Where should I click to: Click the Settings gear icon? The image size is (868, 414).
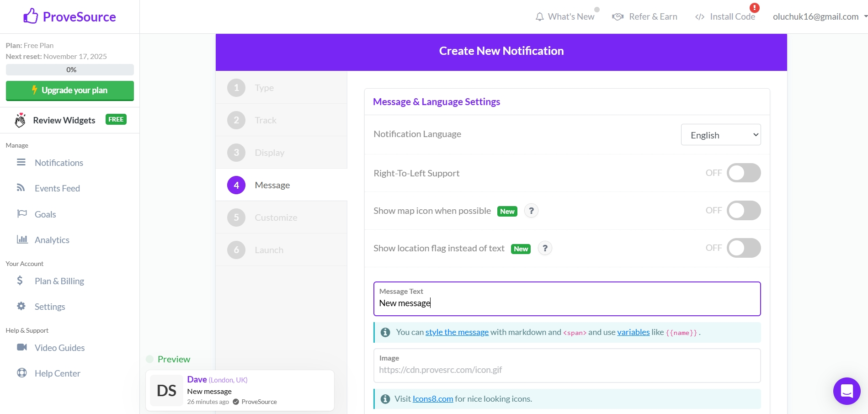coord(21,306)
